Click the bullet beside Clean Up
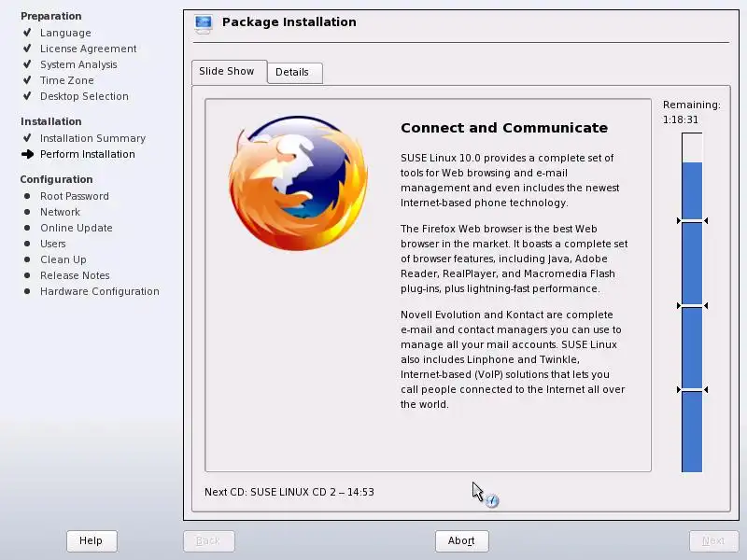The height and width of the screenshot is (560, 747). pos(27,259)
